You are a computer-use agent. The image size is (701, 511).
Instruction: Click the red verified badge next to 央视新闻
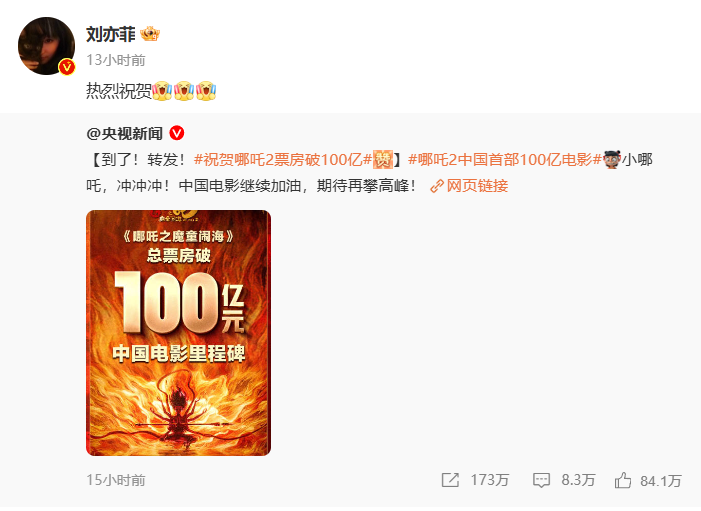click(177, 133)
